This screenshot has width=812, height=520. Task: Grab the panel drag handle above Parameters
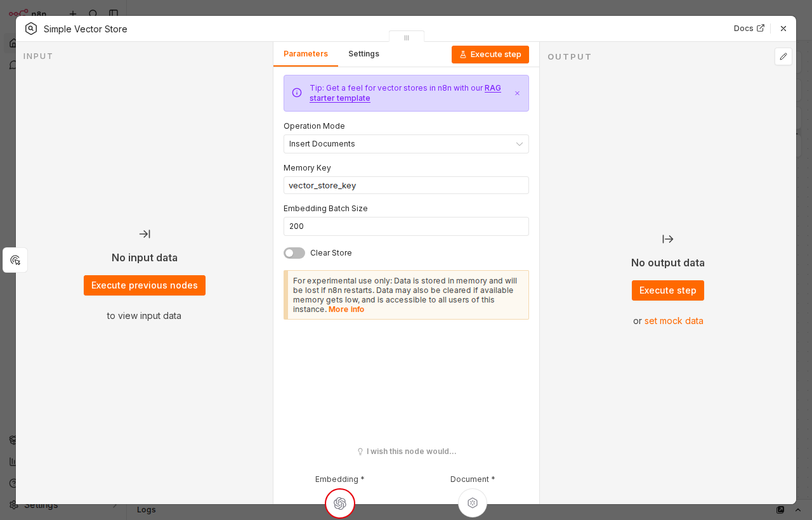[407, 37]
